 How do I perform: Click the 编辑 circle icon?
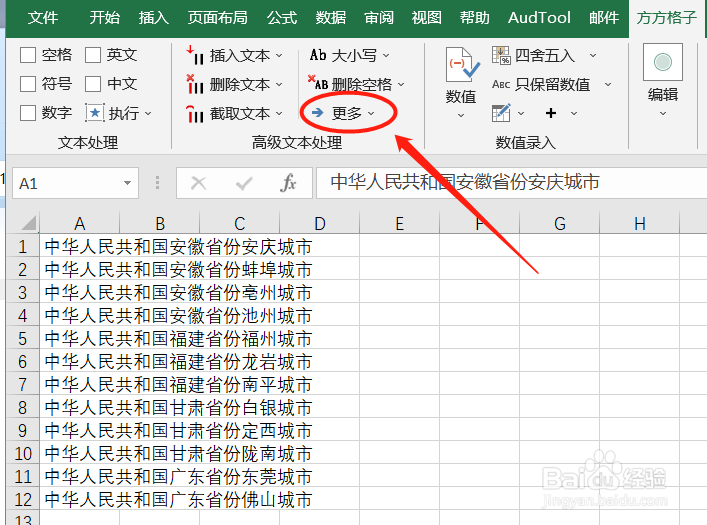coord(663,62)
